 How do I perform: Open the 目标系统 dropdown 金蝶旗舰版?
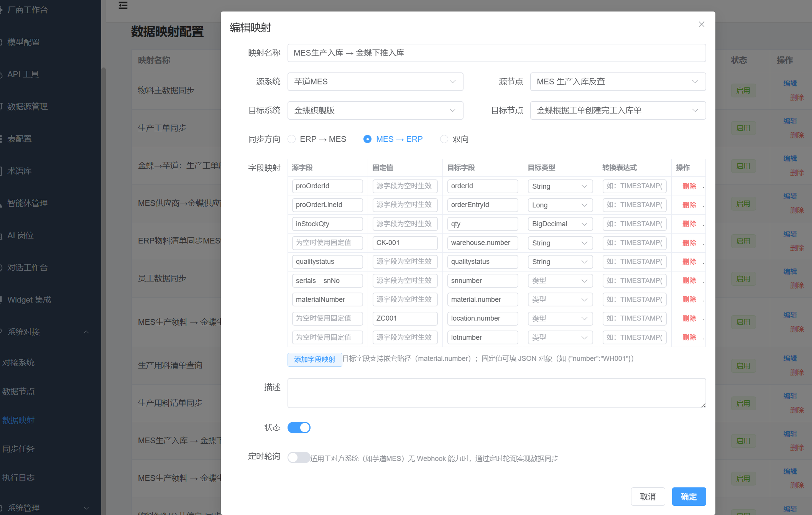click(x=375, y=110)
